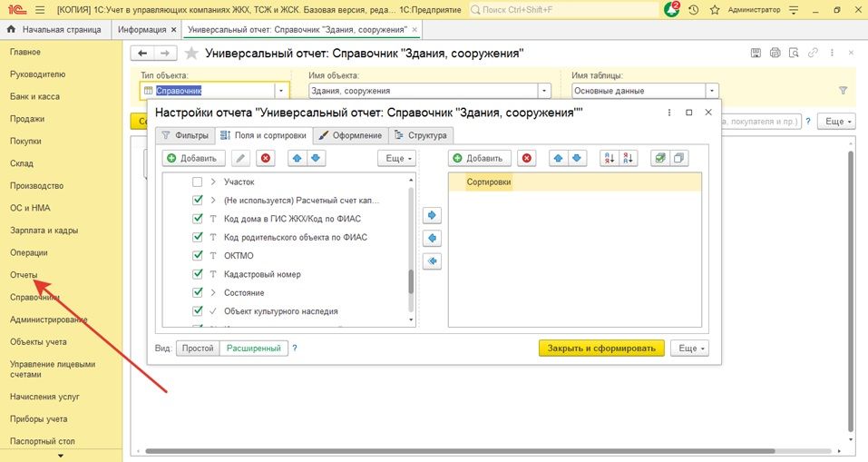Click red delete icon in fields toolbar

click(265, 158)
